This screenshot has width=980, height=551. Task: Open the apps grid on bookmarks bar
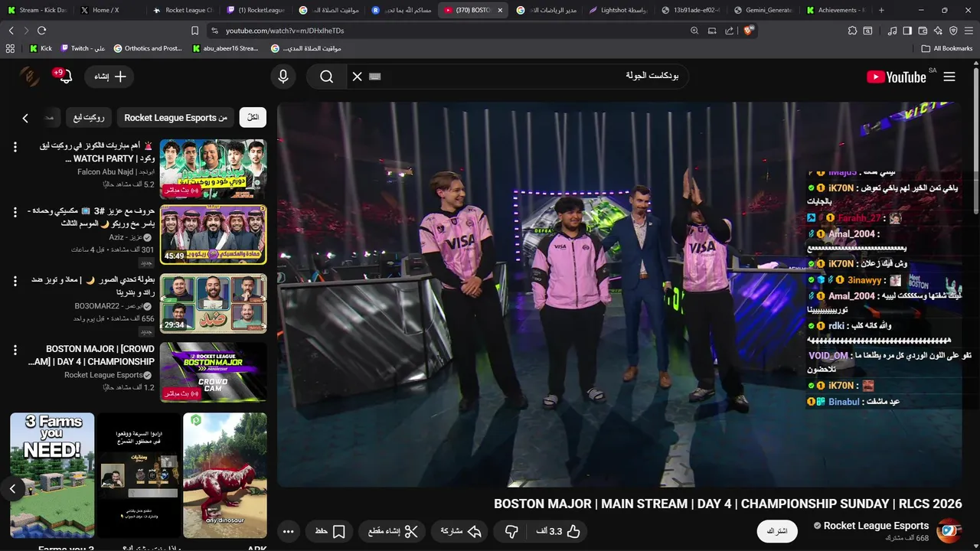pos(10,48)
